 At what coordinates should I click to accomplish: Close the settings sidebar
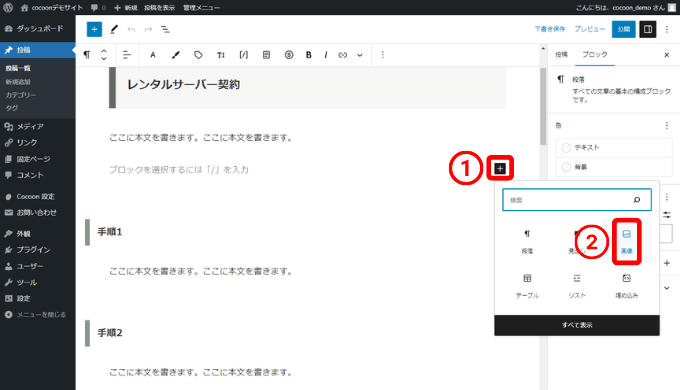[667, 55]
